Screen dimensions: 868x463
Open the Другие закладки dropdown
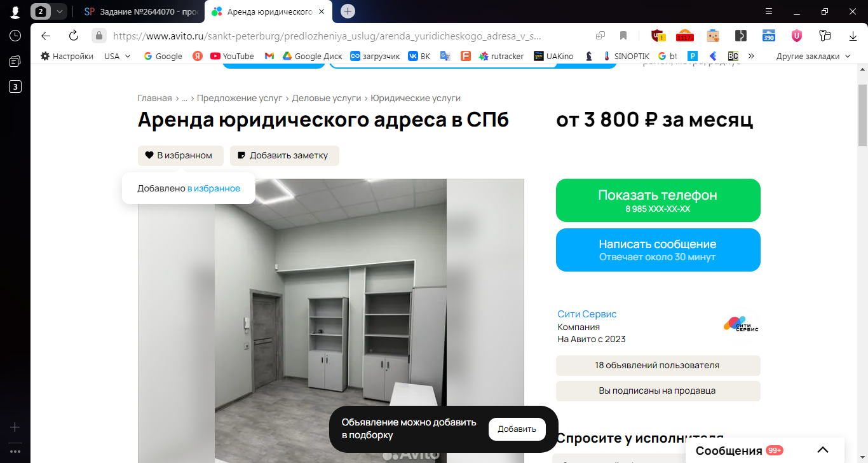click(x=813, y=56)
